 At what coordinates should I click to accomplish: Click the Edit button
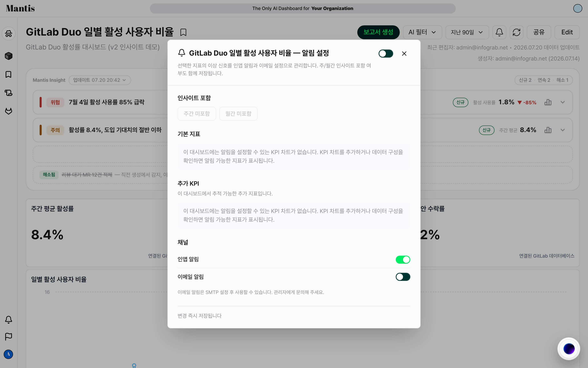click(x=567, y=32)
